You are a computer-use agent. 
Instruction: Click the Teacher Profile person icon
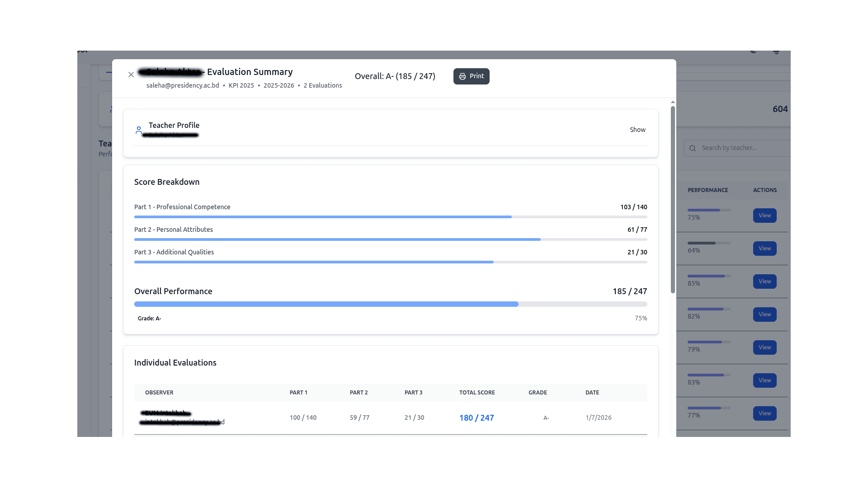[139, 130]
